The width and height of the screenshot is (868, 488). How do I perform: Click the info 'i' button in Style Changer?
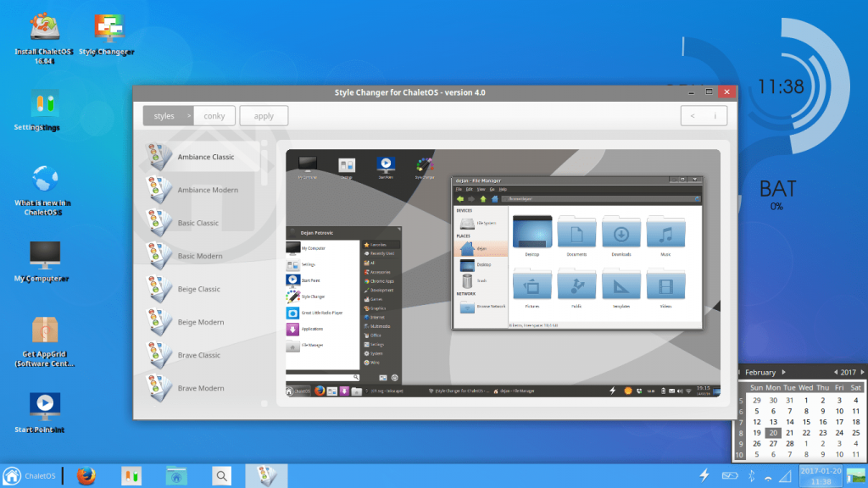point(715,115)
